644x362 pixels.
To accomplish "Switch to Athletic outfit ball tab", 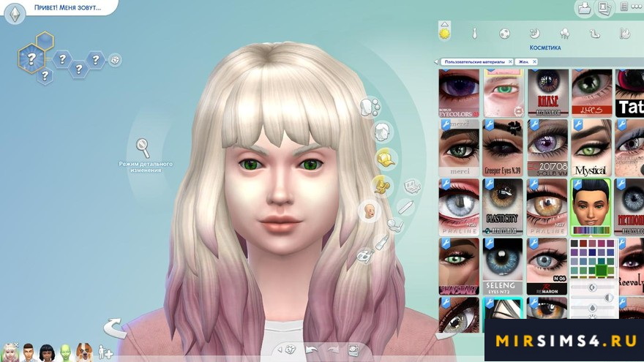I will click(x=504, y=34).
